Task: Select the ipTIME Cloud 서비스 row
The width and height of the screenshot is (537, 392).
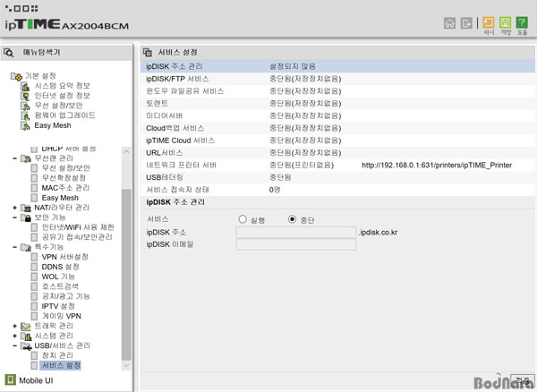Action: pos(337,141)
